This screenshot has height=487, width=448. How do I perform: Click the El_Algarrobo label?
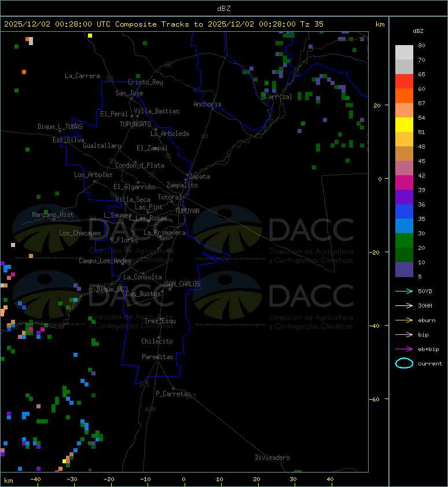(x=134, y=187)
